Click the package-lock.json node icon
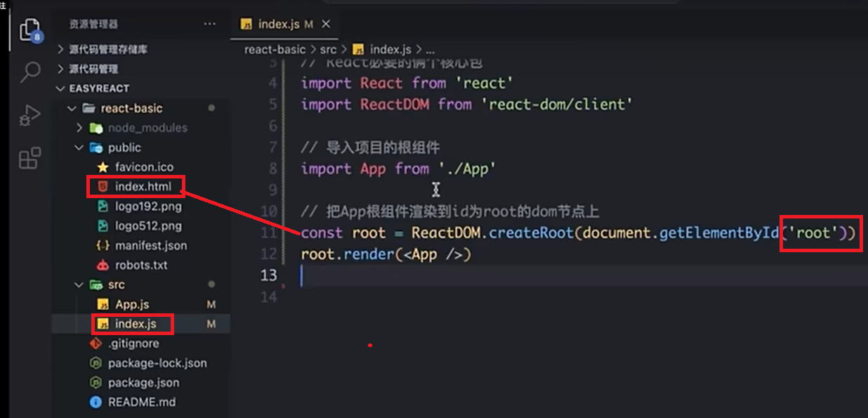868x418 pixels. click(x=96, y=363)
